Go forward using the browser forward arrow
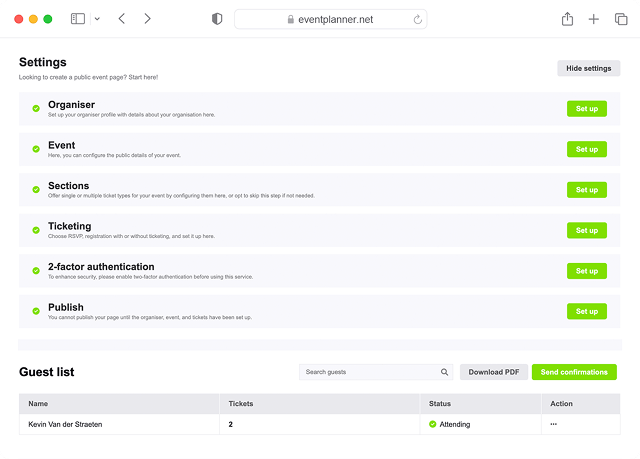Viewport: 640px width, 459px height. tap(148, 19)
